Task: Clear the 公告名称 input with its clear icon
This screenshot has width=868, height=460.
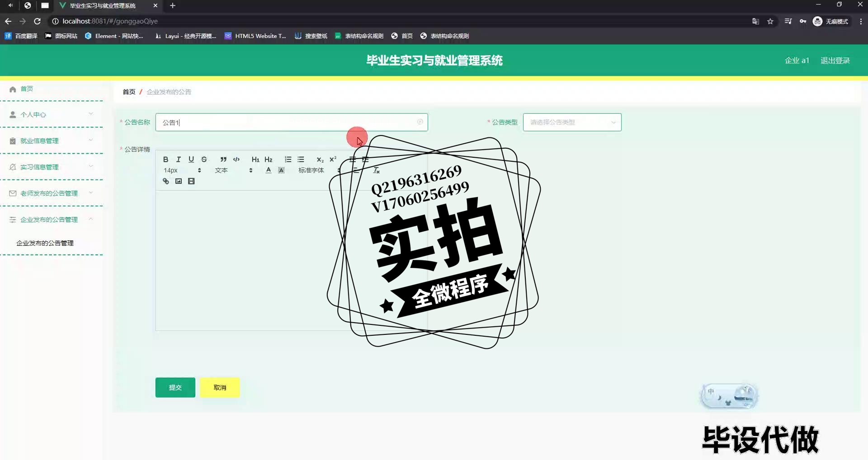Action: (x=420, y=122)
